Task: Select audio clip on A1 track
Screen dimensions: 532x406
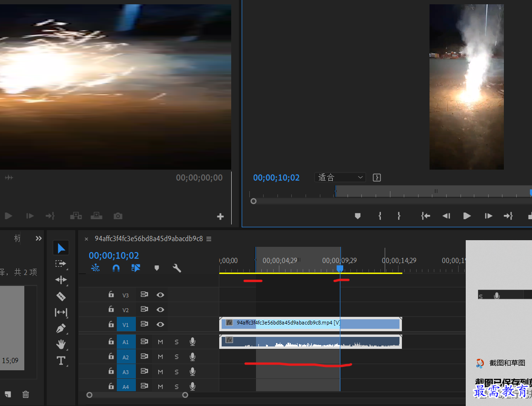Action: tap(310, 342)
